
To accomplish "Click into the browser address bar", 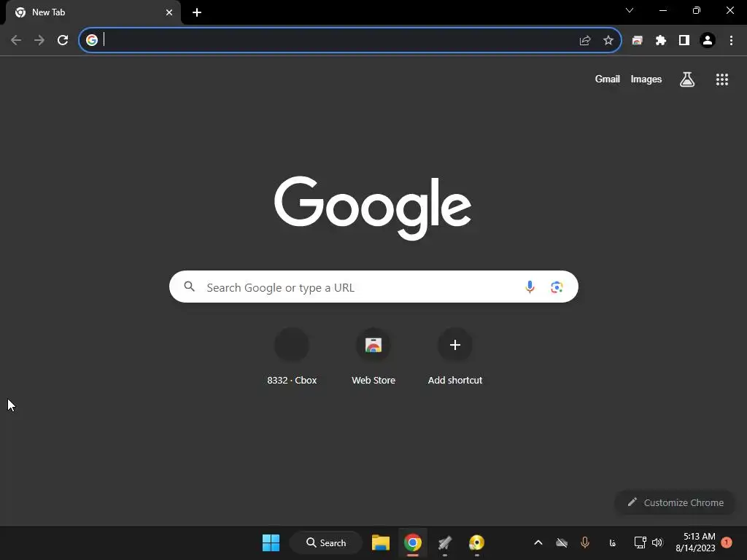I will pyautogui.click(x=350, y=40).
